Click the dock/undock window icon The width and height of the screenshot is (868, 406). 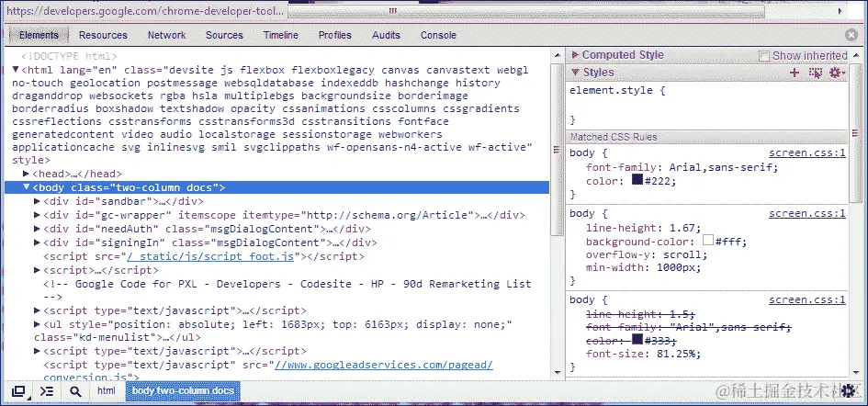point(18,391)
